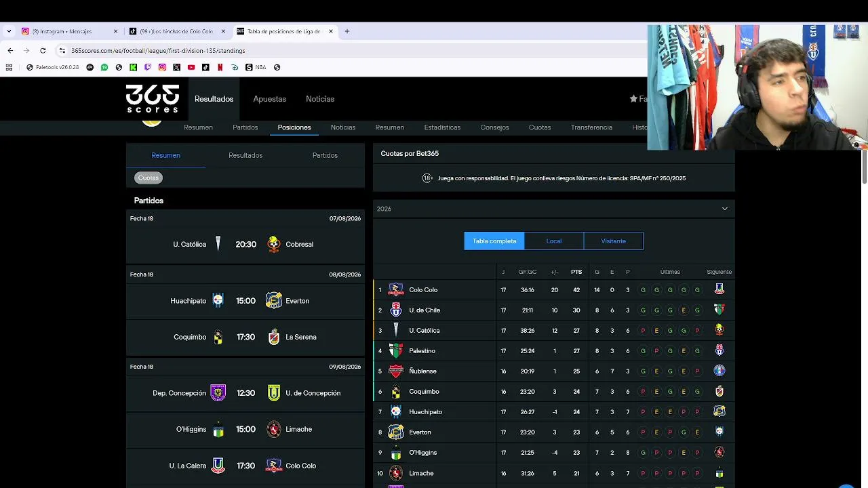Switch standings to Visitante view

point(614,241)
